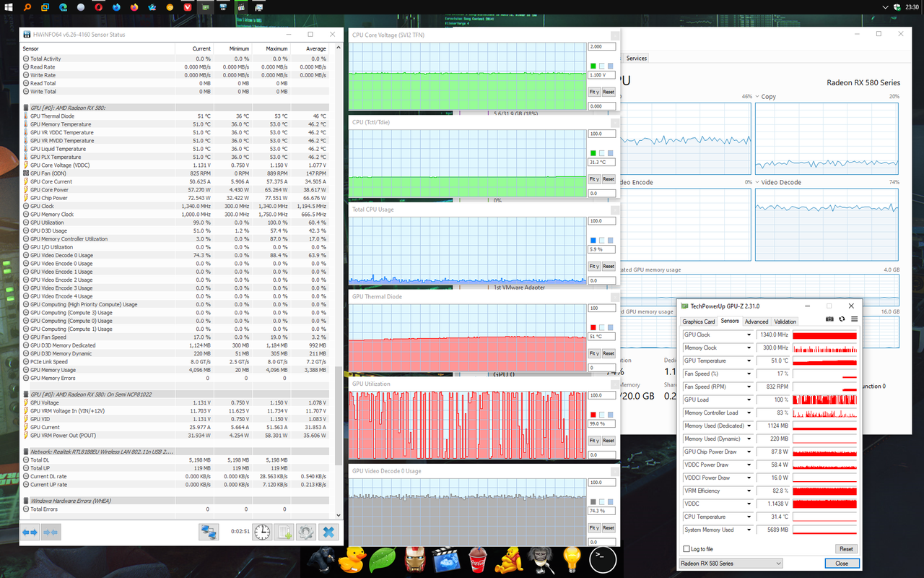Open the Radeon RX 580 Series card selector

click(730, 563)
